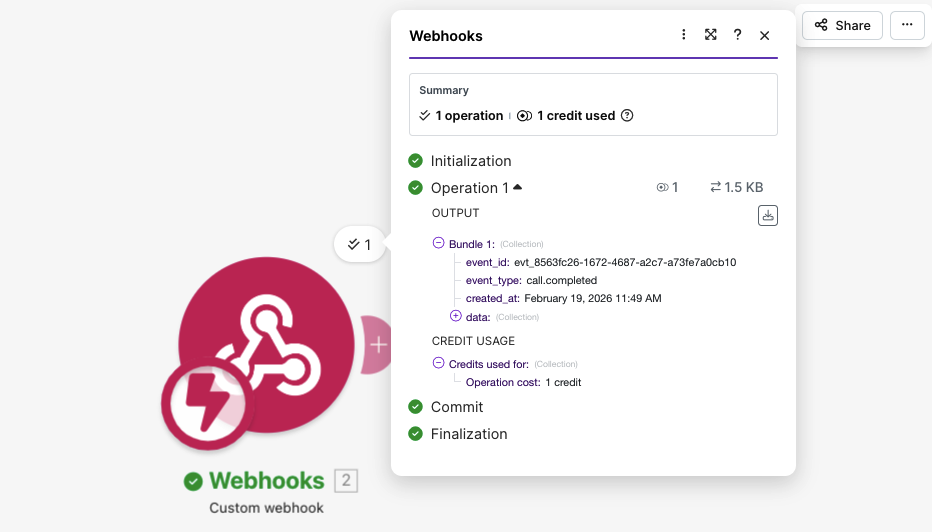Click the operations count bubble
Viewport: 932px width, 532px height.
[x=359, y=244]
